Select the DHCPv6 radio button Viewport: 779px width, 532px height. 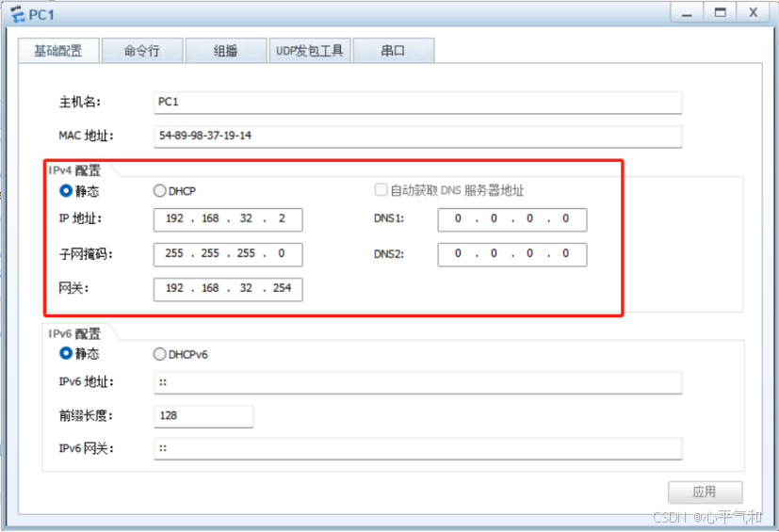coord(159,354)
